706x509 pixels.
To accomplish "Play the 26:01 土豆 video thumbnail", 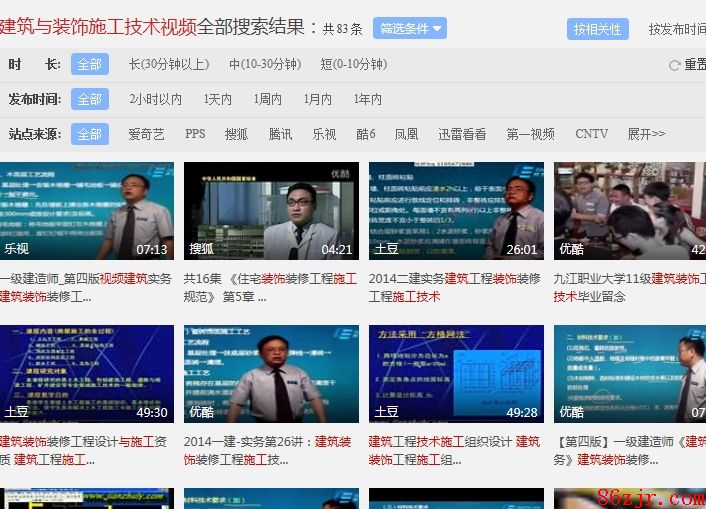I will coord(456,210).
